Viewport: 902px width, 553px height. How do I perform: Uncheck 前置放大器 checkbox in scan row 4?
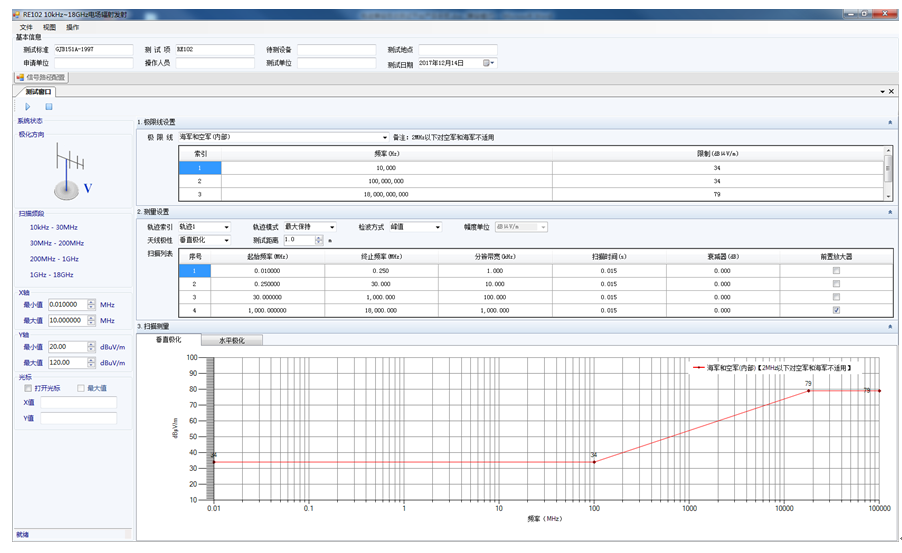click(x=836, y=310)
